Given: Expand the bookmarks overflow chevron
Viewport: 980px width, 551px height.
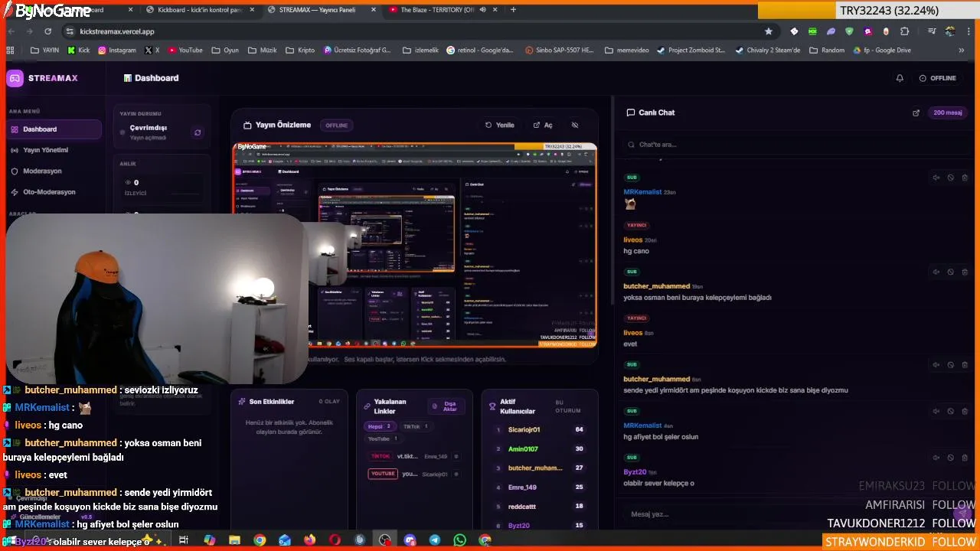Looking at the screenshot, I should (961, 51).
